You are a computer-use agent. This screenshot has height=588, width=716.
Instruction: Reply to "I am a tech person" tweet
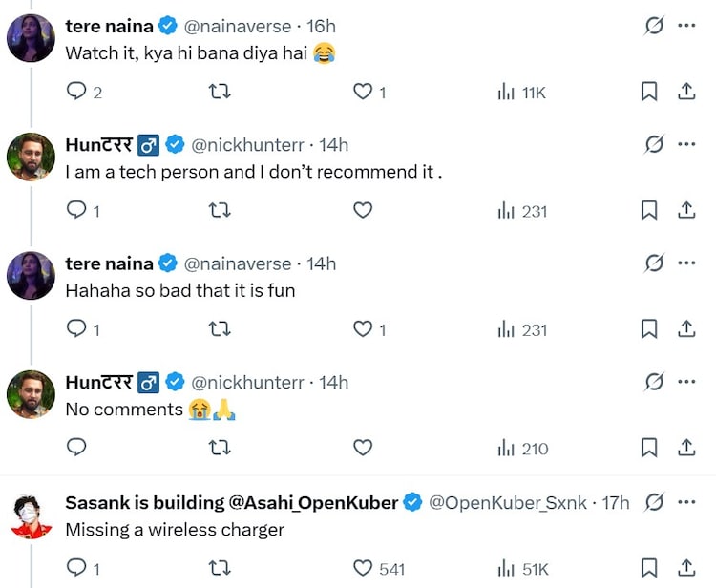point(76,210)
